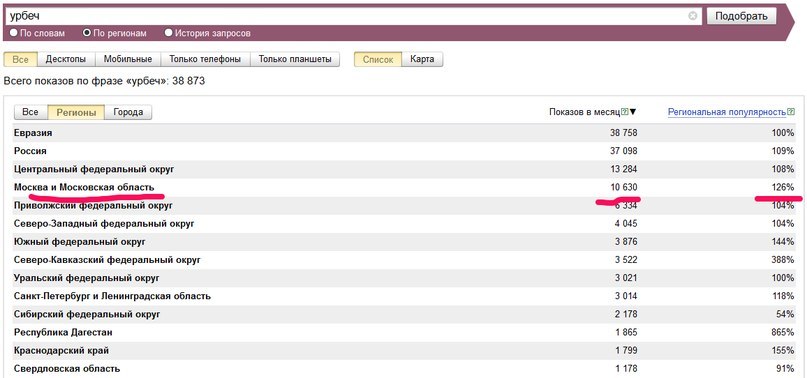
Task: Click the 3 014 impressions value
Action: [626, 296]
